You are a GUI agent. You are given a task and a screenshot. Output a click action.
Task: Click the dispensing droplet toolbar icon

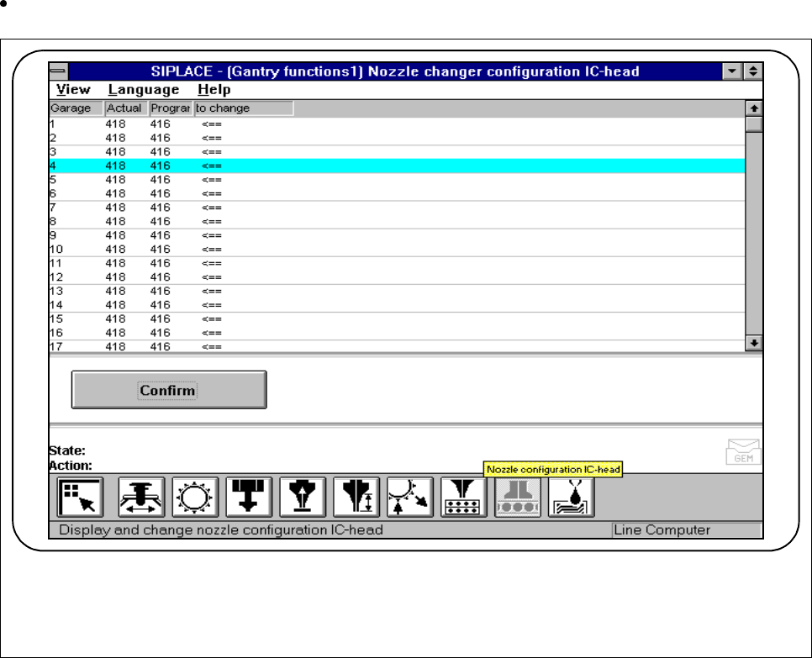point(572,497)
